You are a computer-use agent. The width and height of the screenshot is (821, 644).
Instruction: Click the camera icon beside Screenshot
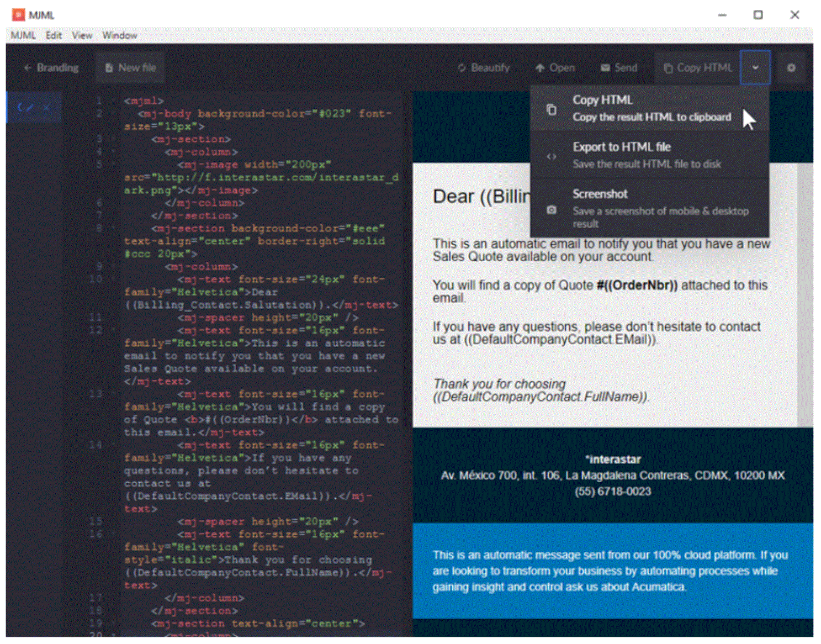click(x=551, y=210)
